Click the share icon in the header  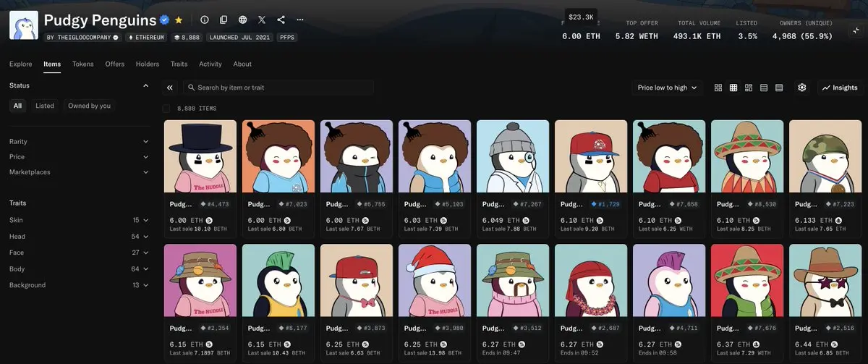point(281,20)
